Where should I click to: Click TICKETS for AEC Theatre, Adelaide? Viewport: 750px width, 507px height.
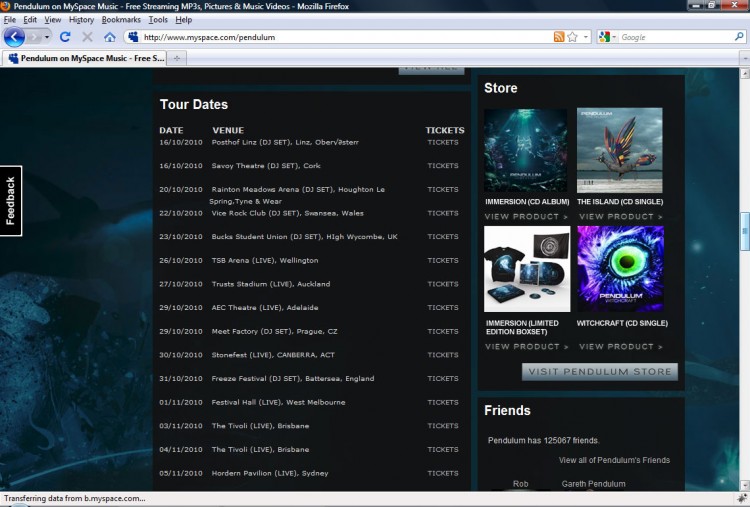click(x=443, y=307)
